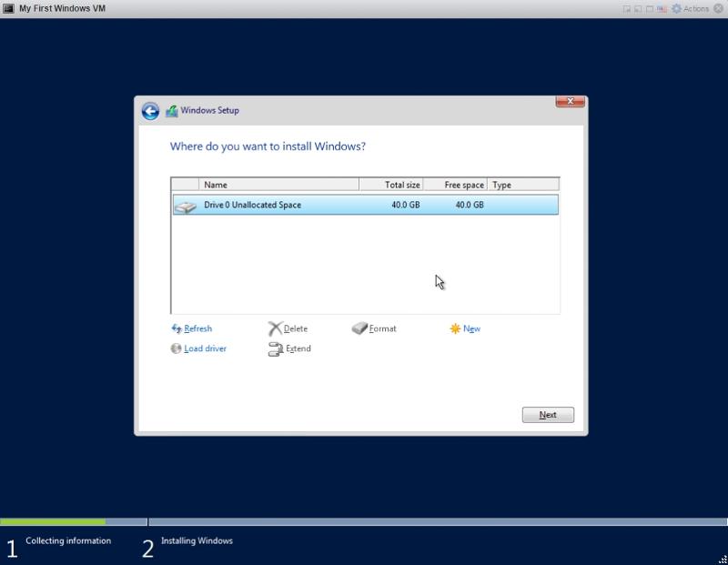Click the Extend partition option
Viewport: 728px width, 565px height.
click(x=289, y=348)
